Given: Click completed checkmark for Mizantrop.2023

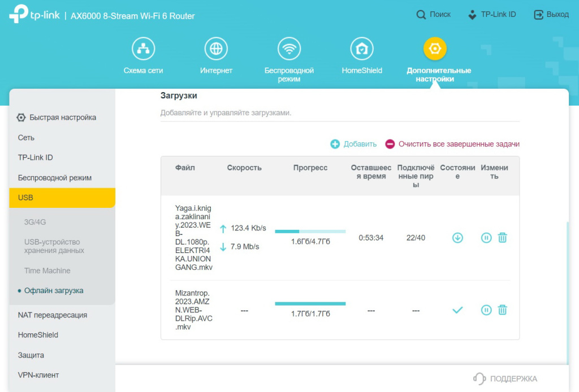Looking at the screenshot, I should click(x=457, y=310).
